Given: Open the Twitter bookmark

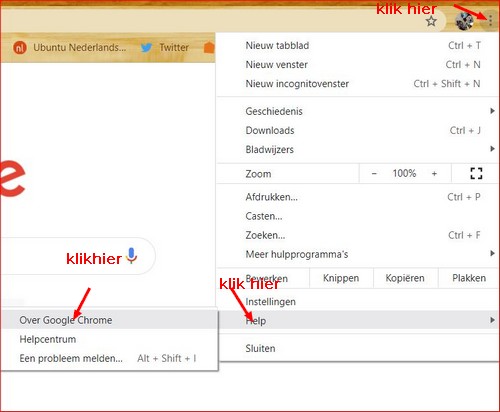Looking at the screenshot, I should pyautogui.click(x=164, y=48).
